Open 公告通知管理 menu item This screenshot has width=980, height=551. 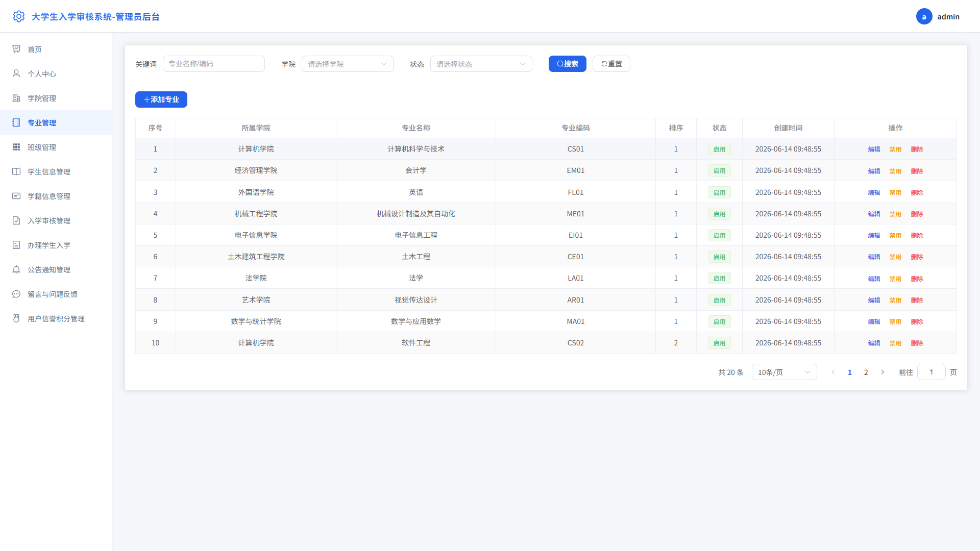tap(56, 269)
